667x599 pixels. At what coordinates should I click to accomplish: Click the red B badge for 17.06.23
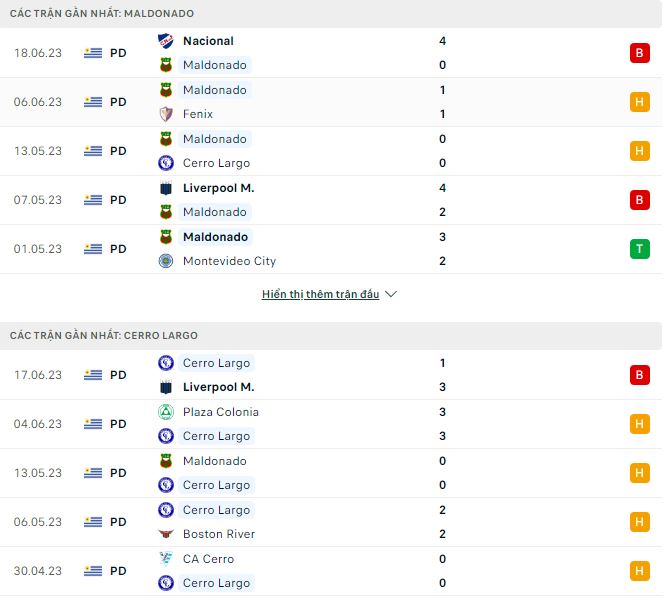click(x=640, y=375)
